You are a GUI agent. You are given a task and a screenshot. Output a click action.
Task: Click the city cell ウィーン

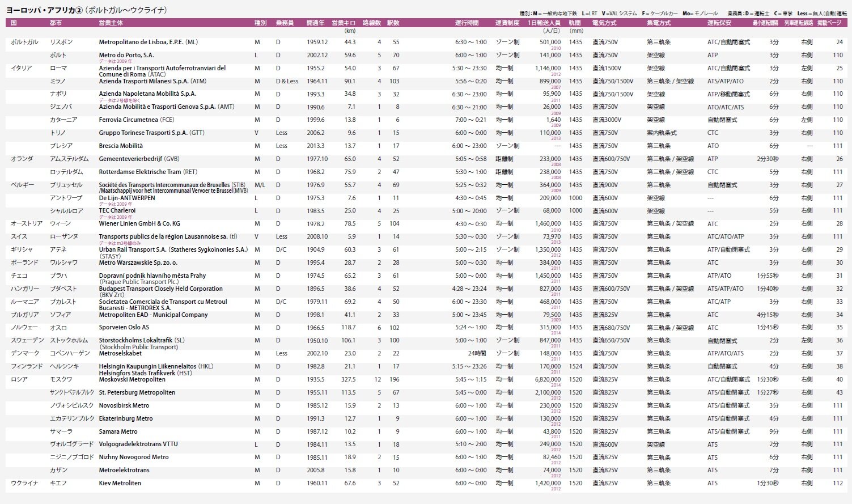pos(61,224)
